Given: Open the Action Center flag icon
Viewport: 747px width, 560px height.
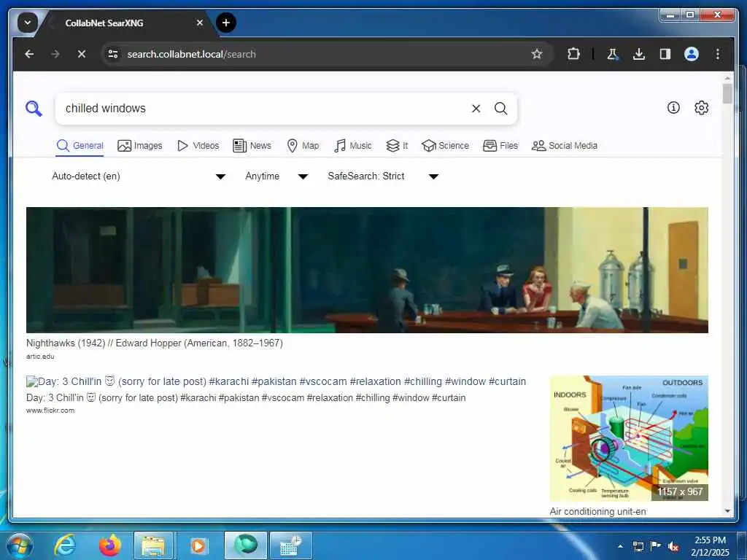Looking at the screenshot, I should [656, 546].
